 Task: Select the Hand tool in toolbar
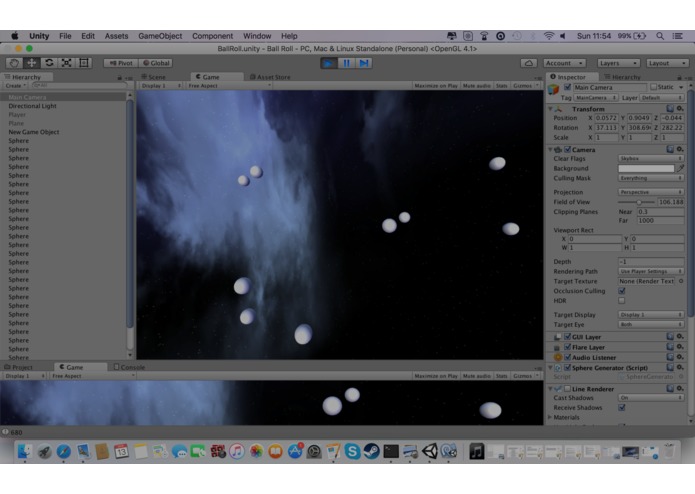coord(14,63)
